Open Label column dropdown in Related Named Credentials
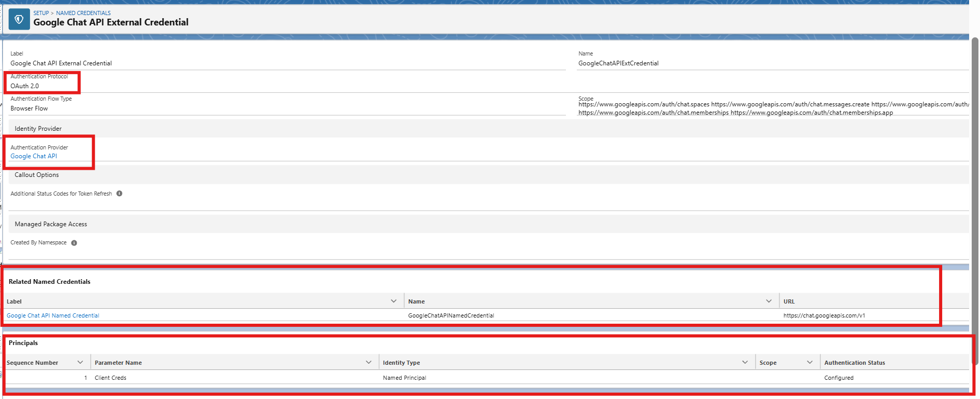Image resolution: width=980 pixels, height=399 pixels. 394,301
